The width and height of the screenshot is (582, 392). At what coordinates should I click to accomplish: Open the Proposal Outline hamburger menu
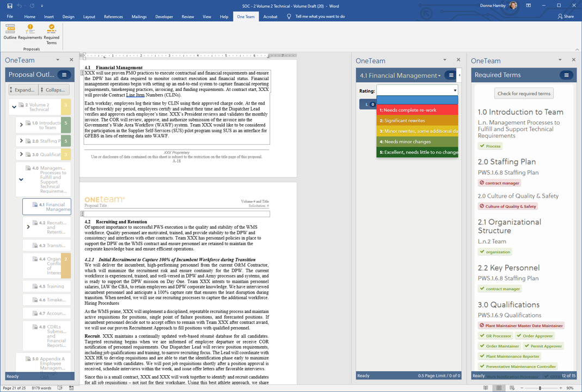coord(64,75)
